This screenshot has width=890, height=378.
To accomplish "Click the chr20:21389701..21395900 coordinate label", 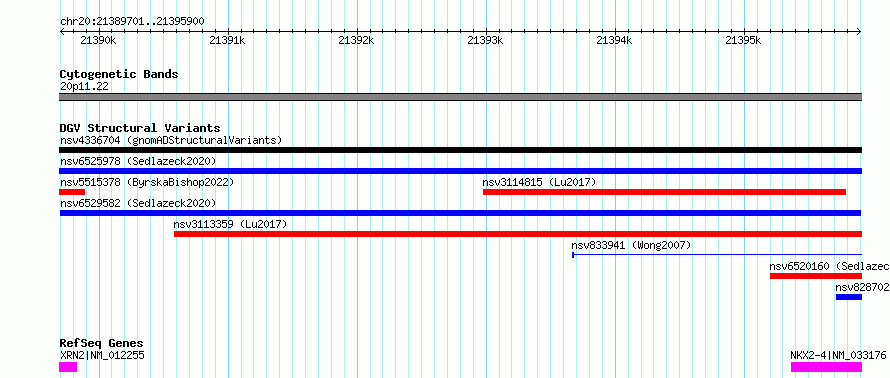I will [x=132, y=22].
